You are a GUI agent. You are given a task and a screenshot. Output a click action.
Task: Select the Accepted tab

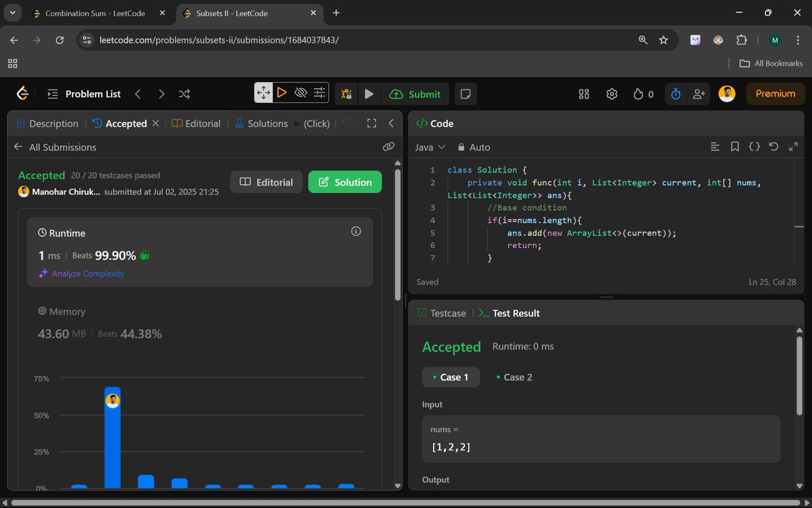[x=120, y=123]
